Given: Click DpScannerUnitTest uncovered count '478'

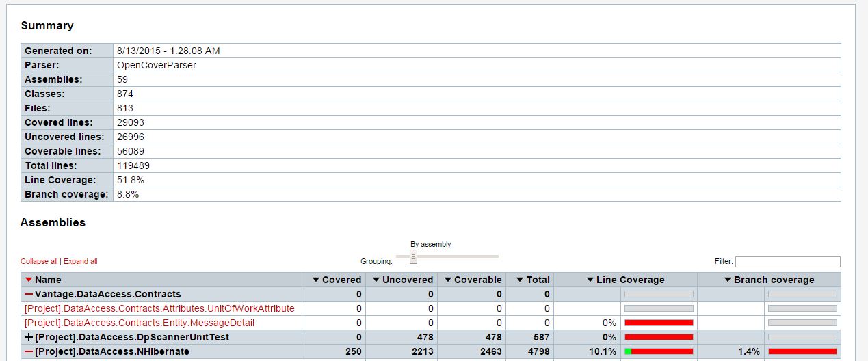Looking at the screenshot, I should click(x=425, y=337).
